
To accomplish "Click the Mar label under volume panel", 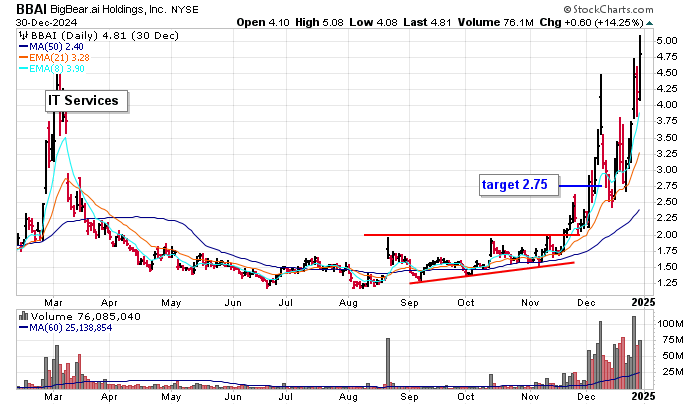I will click(54, 397).
